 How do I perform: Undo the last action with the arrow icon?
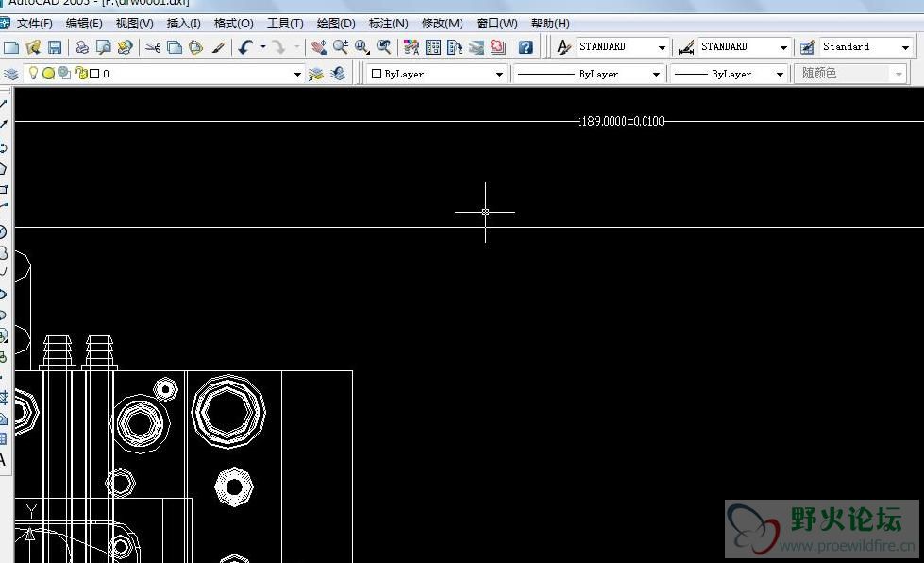[x=245, y=47]
